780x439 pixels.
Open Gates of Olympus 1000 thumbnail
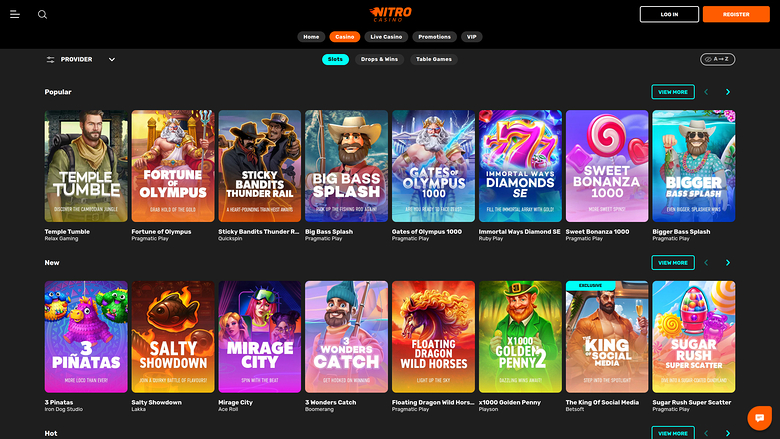tap(433, 166)
